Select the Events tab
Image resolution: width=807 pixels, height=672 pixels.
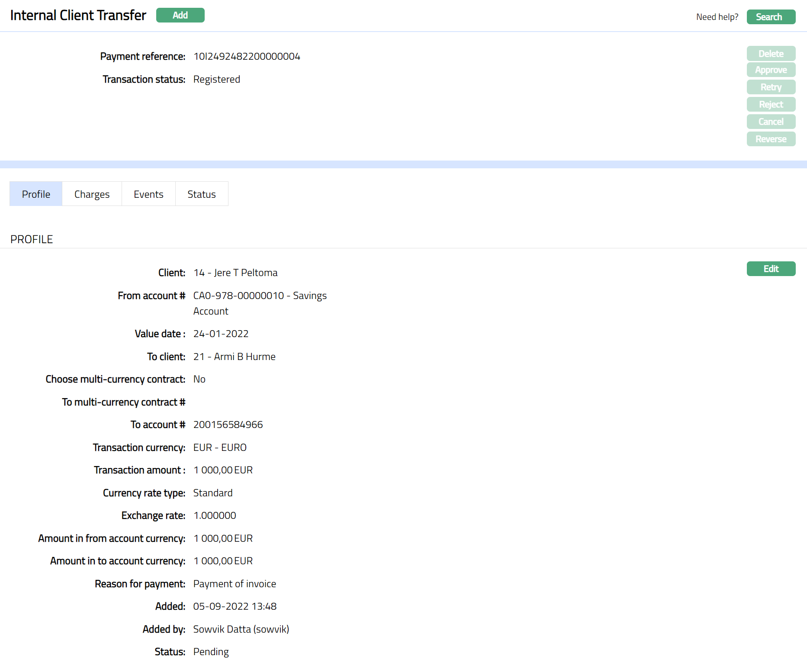(x=148, y=194)
